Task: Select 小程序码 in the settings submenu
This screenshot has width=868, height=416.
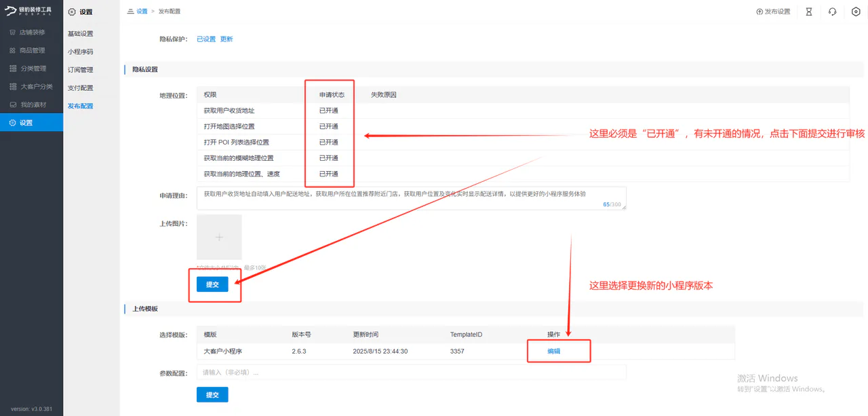Action: (81, 52)
